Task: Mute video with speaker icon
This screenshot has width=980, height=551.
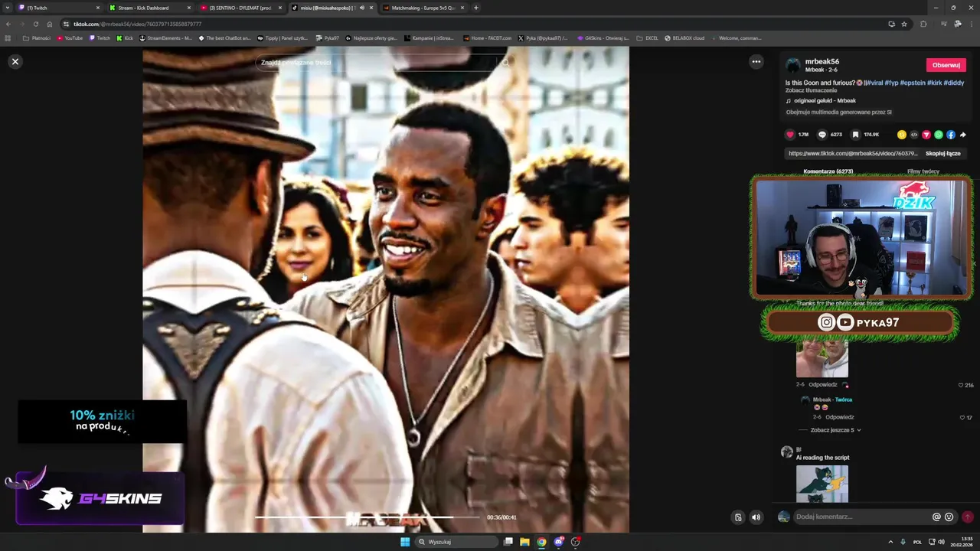Action: click(756, 517)
